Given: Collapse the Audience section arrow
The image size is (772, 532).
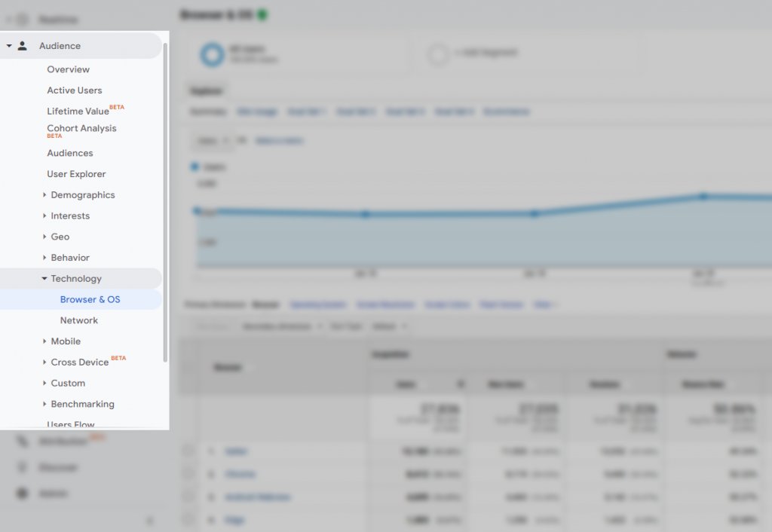Looking at the screenshot, I should (x=9, y=46).
